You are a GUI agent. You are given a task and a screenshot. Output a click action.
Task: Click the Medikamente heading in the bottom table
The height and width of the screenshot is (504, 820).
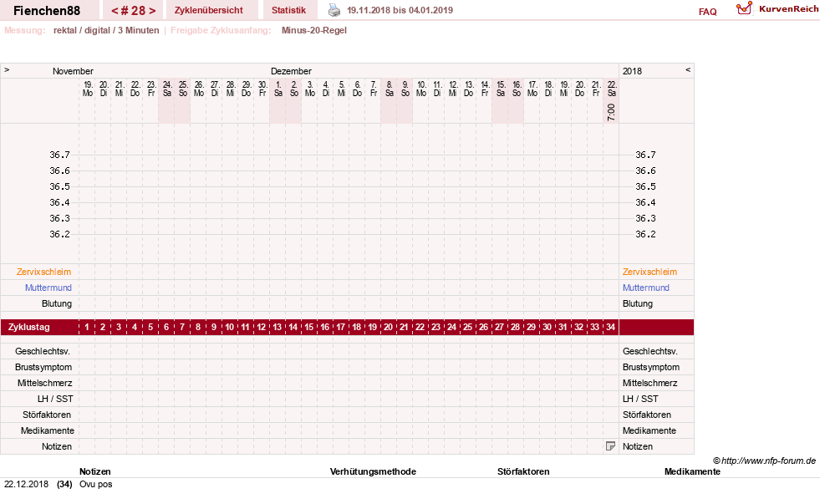(692, 471)
